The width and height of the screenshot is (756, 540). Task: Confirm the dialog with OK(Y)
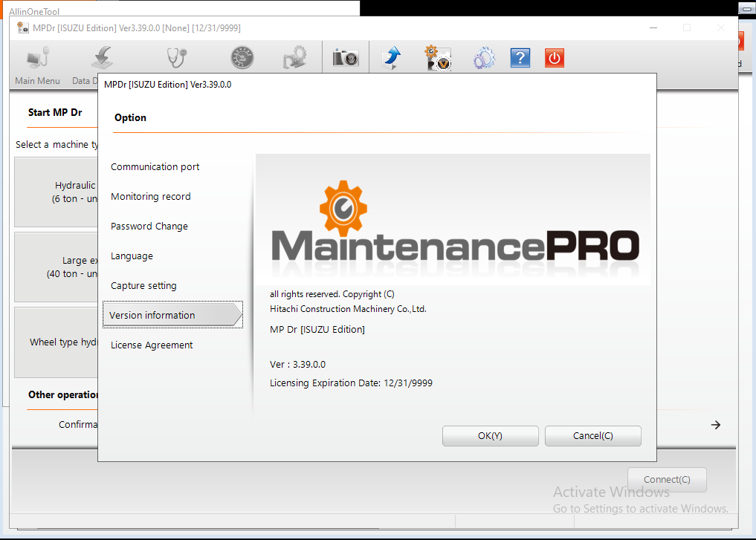[x=491, y=436]
